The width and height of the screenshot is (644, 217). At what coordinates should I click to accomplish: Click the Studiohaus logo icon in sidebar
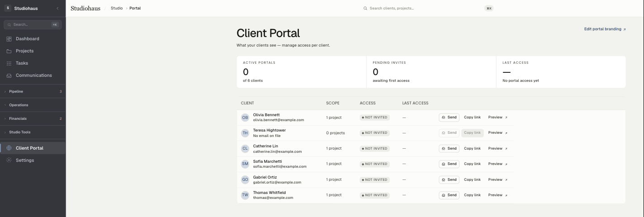8,8
